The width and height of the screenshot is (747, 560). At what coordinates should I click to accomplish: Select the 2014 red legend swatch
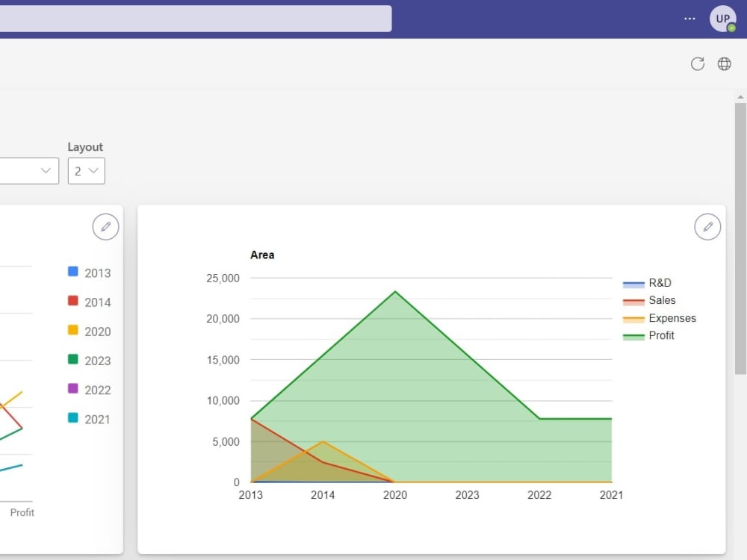pos(73,300)
